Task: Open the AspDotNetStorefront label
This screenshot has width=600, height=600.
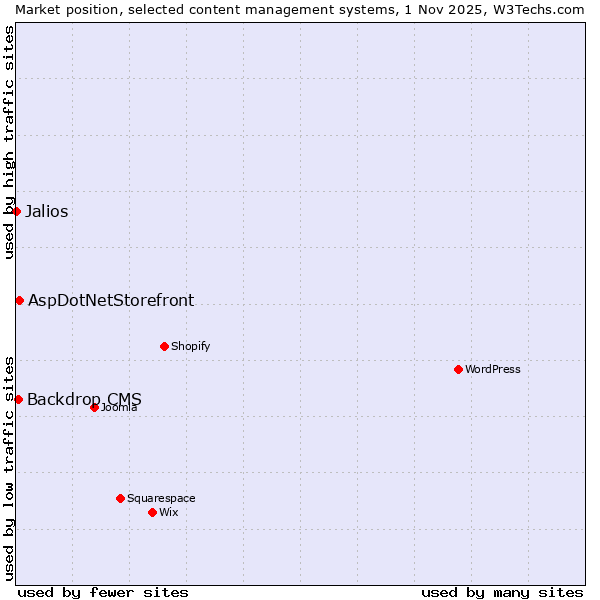Action: pos(111,300)
